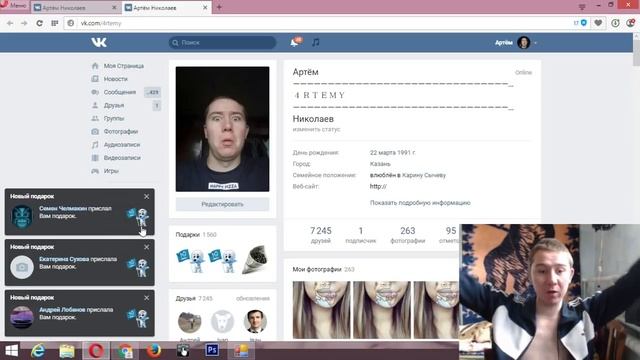Click изменить статус link
The image size is (640, 360).
click(x=316, y=129)
